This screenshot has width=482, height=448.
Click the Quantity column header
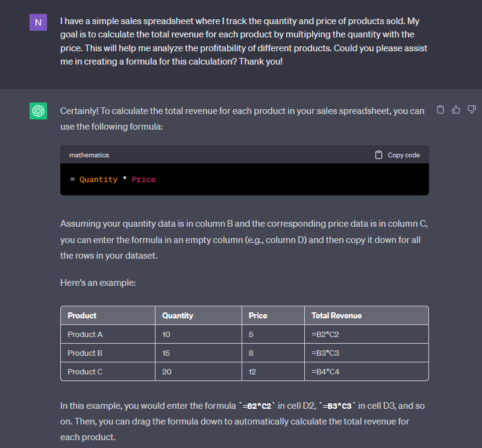coord(178,315)
